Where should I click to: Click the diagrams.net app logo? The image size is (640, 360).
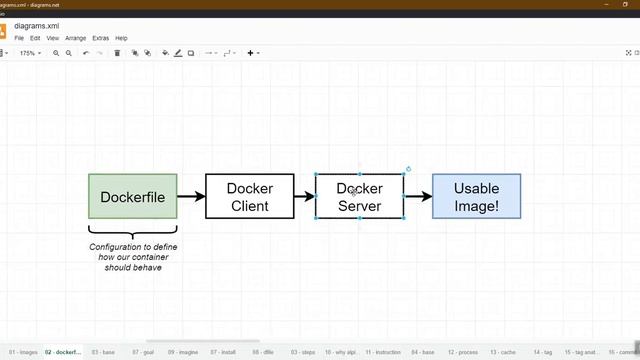click(2, 31)
